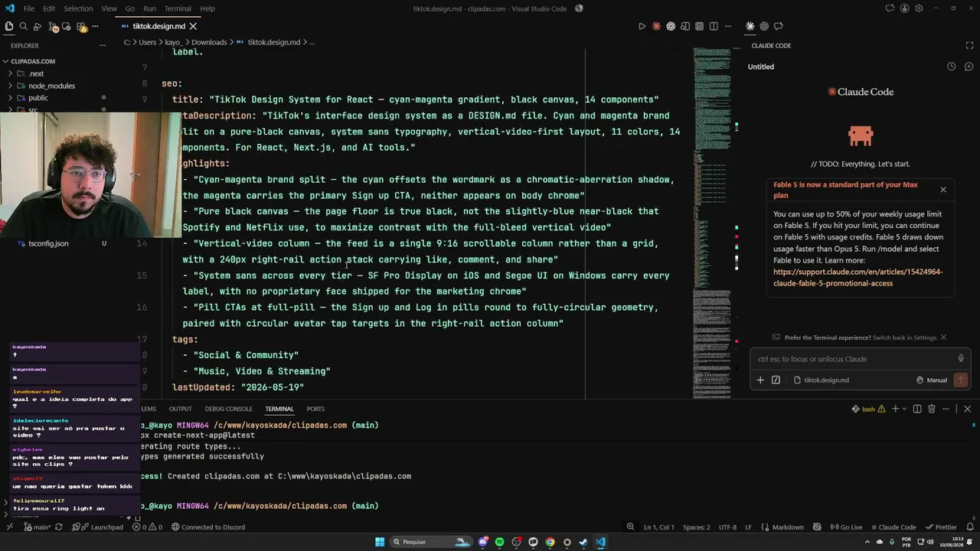Open the tsconfig.json file
The image size is (980, 551).
(x=48, y=243)
